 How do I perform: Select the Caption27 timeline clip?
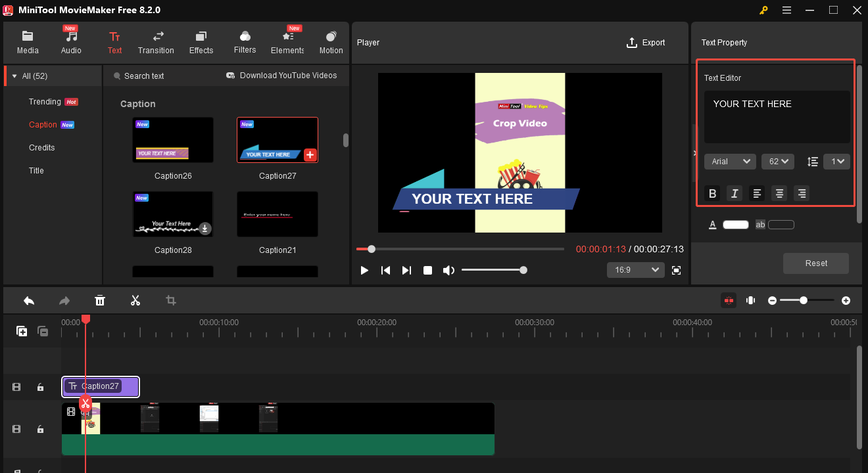click(x=101, y=386)
